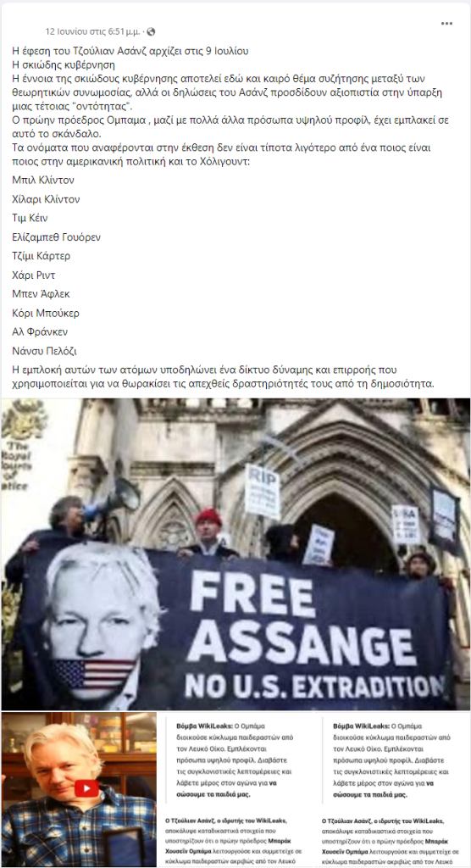
Task: Click the name Μπιλ Κλίντον in the list
Action: pos(43,180)
